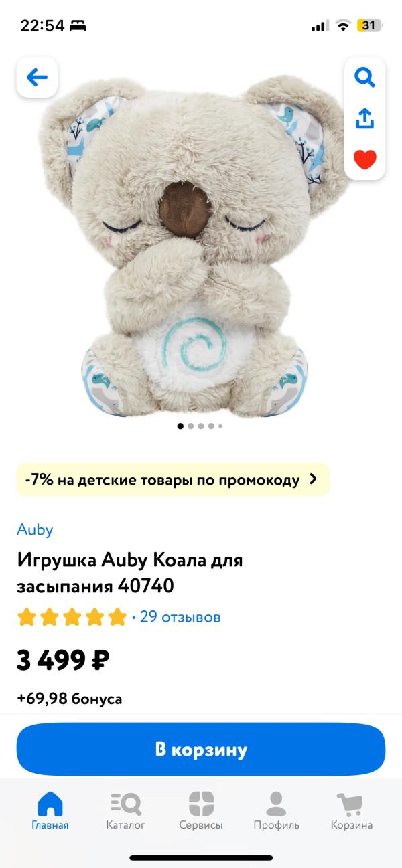Open the Сервисы tab icon
The width and height of the screenshot is (402, 868).
pos(201,803)
